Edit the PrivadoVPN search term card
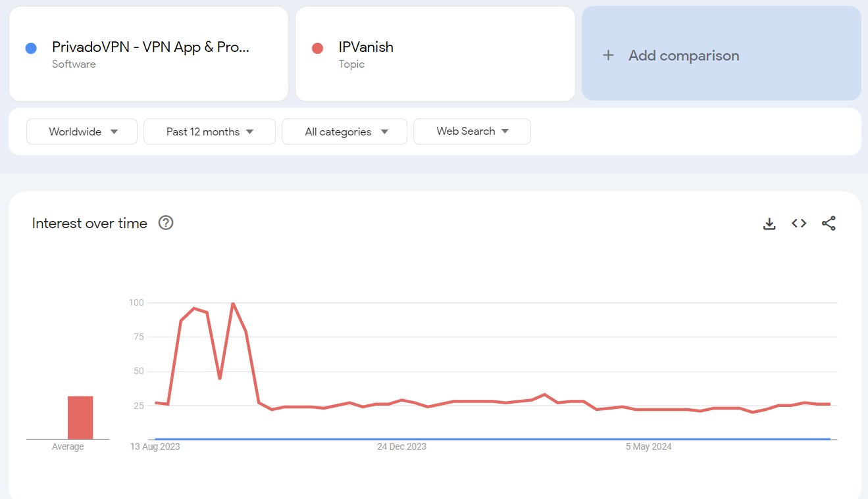The width and height of the screenshot is (868, 499). (149, 54)
